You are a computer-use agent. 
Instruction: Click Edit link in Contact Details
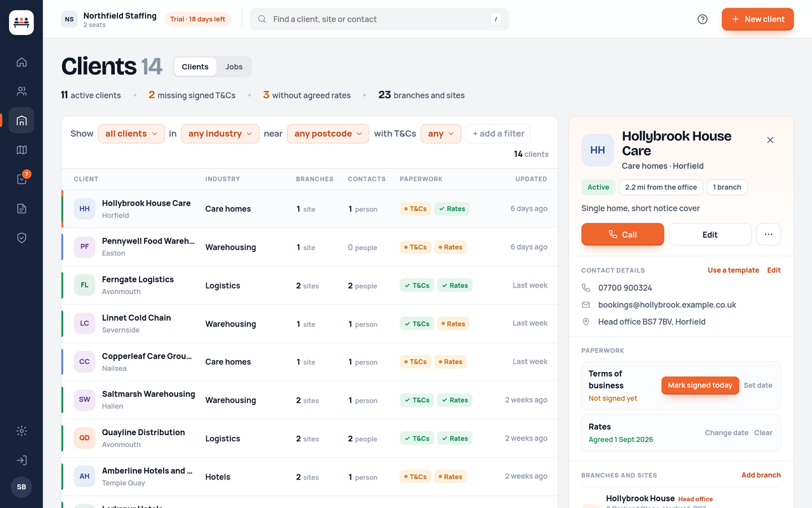tap(774, 270)
